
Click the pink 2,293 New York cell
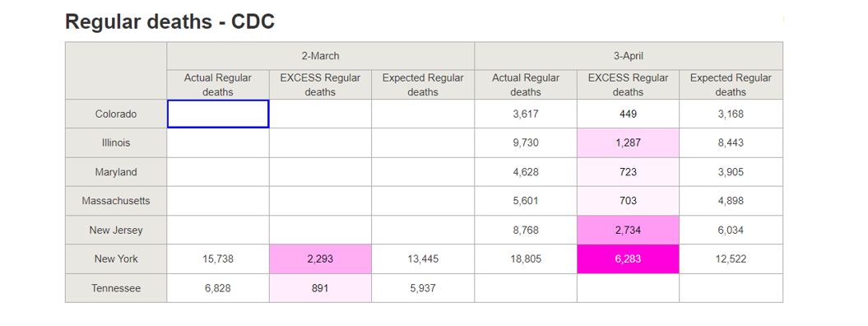(321, 259)
